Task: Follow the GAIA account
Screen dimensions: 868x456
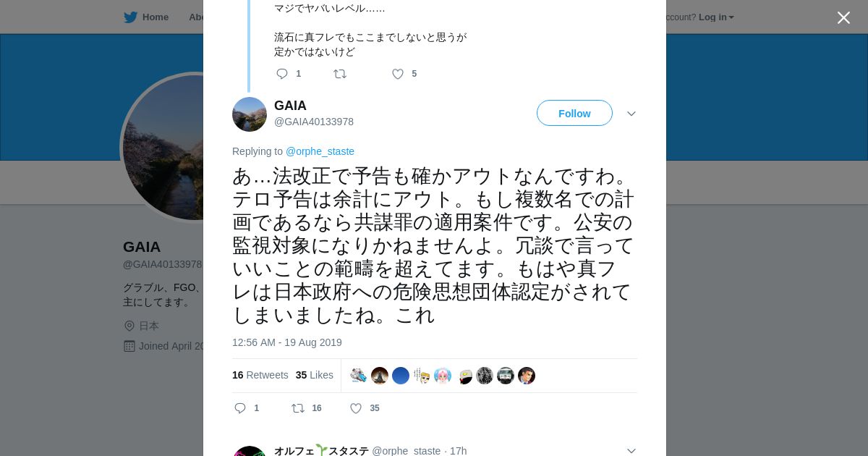Action: [574, 114]
